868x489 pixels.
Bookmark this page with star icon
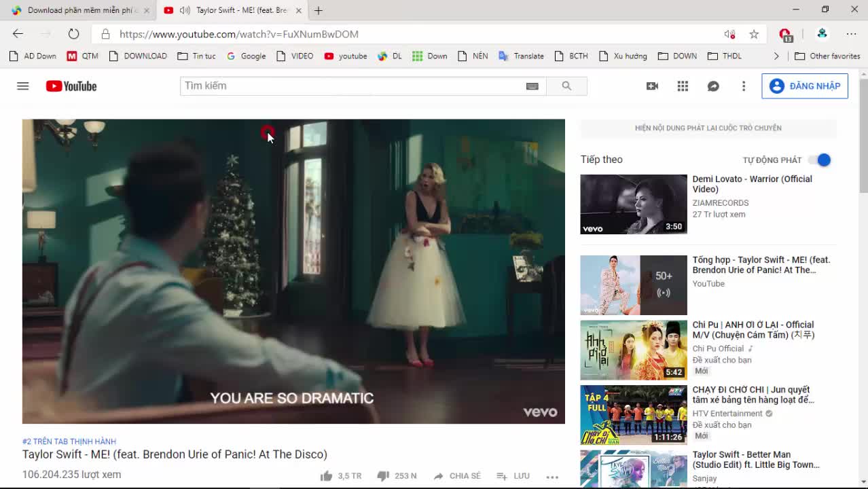(754, 34)
